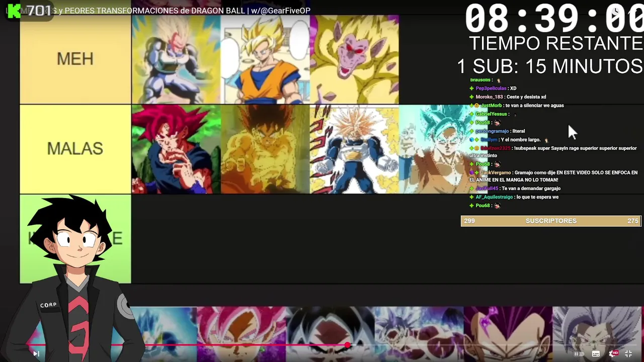
Task: Click the '1 SUB: 15 MINUTOS' text
Action: 550,66
